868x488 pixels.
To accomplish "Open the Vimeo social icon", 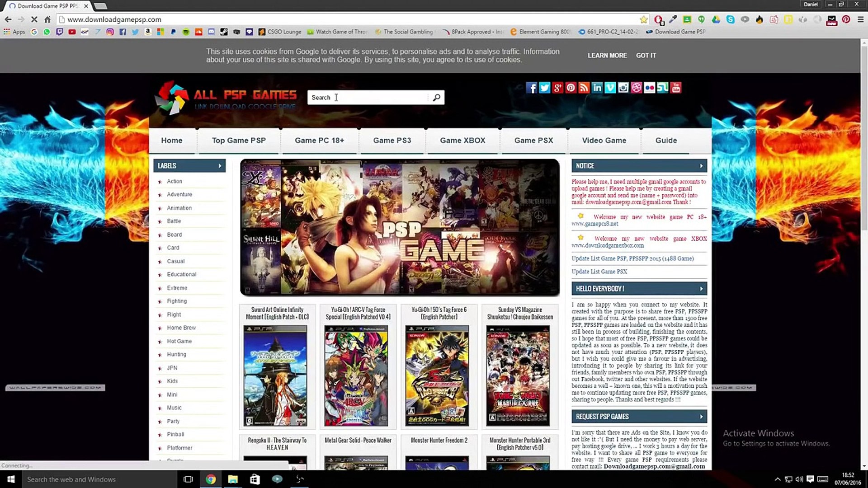I will tap(610, 88).
